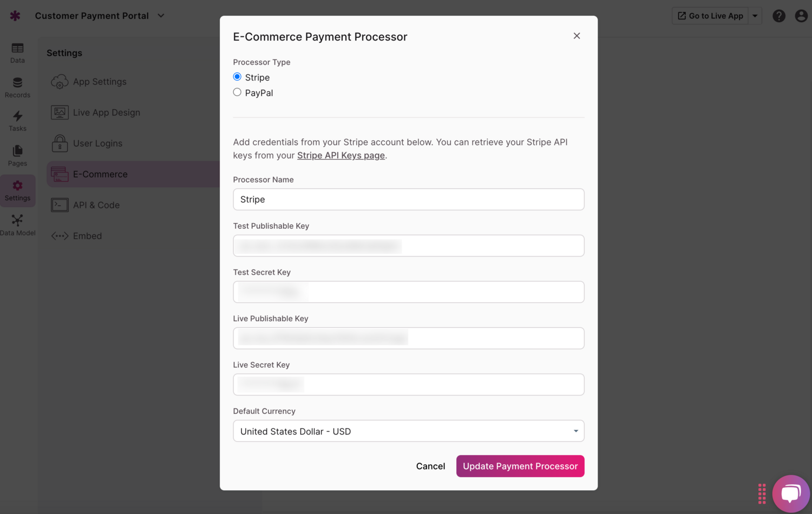812x514 pixels.
Task: Click Update Payment Processor
Action: click(520, 466)
